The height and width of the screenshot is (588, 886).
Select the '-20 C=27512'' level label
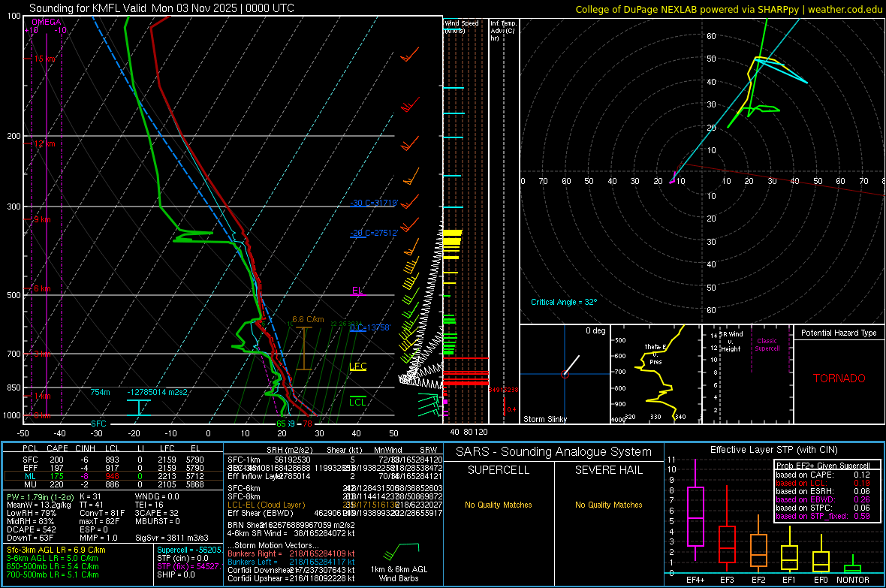click(x=374, y=233)
